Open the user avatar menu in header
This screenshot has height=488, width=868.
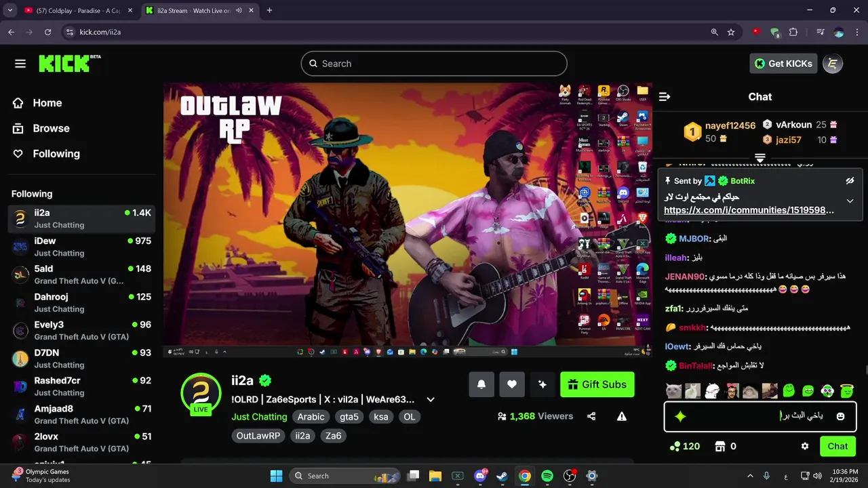[833, 64]
